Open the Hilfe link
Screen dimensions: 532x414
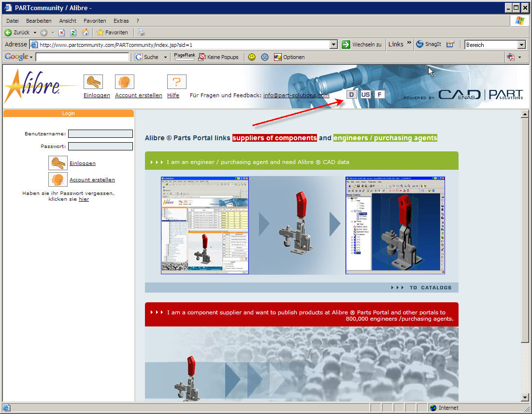[x=173, y=95]
